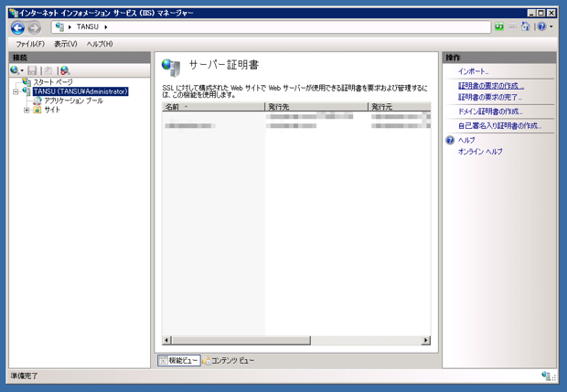Image resolution: width=567 pixels, height=392 pixels.
Task: Collapse the TANSU server tree node
Action: pyautogui.click(x=16, y=91)
